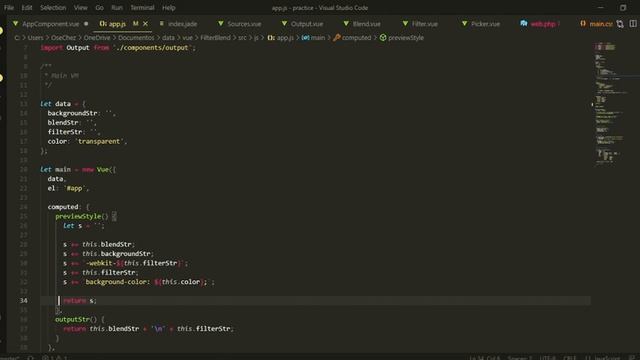Click the data breadcrumb folder
640x360 pixels.
tap(168, 38)
